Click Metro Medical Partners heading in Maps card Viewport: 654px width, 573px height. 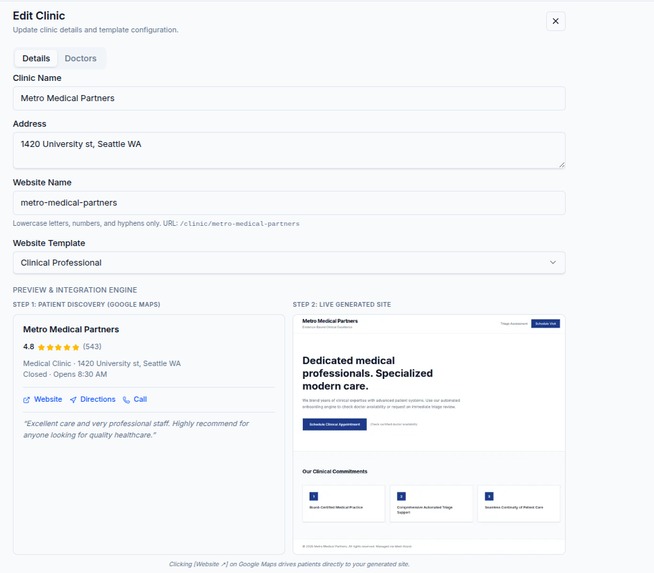click(x=71, y=329)
